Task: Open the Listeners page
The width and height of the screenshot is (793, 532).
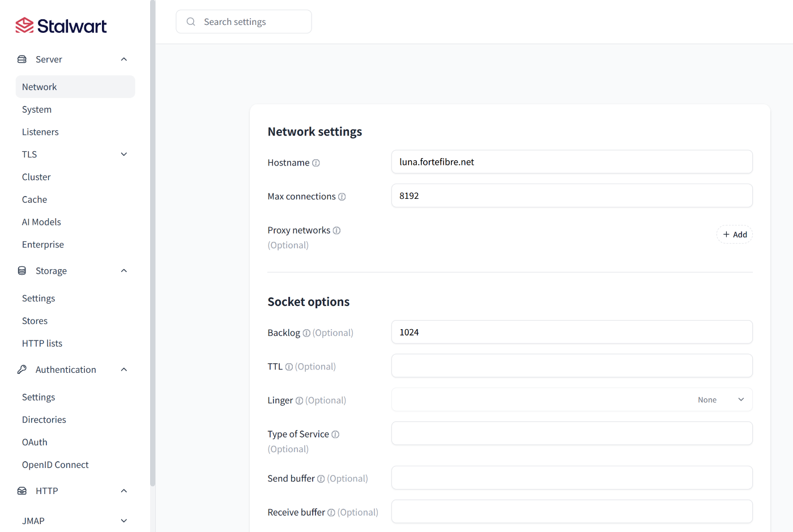Action: (x=40, y=132)
